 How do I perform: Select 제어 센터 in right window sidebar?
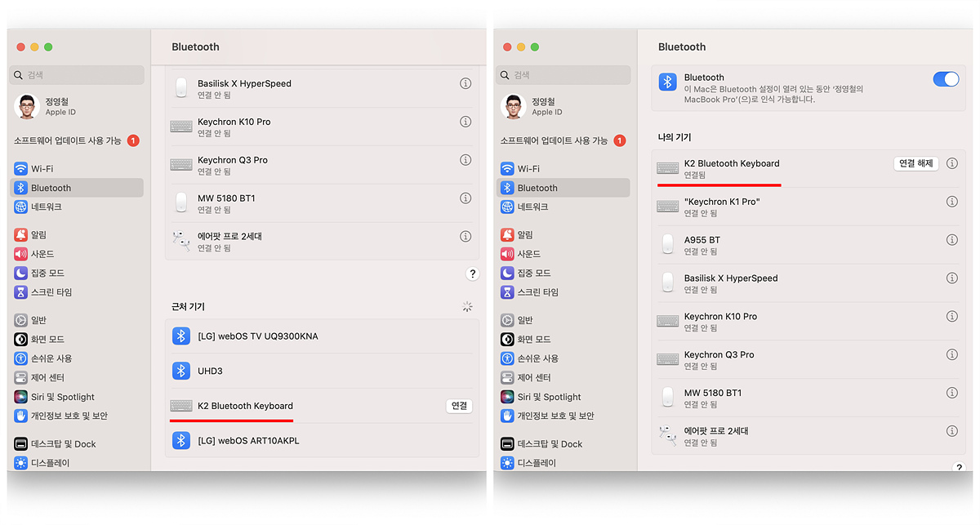click(563, 377)
